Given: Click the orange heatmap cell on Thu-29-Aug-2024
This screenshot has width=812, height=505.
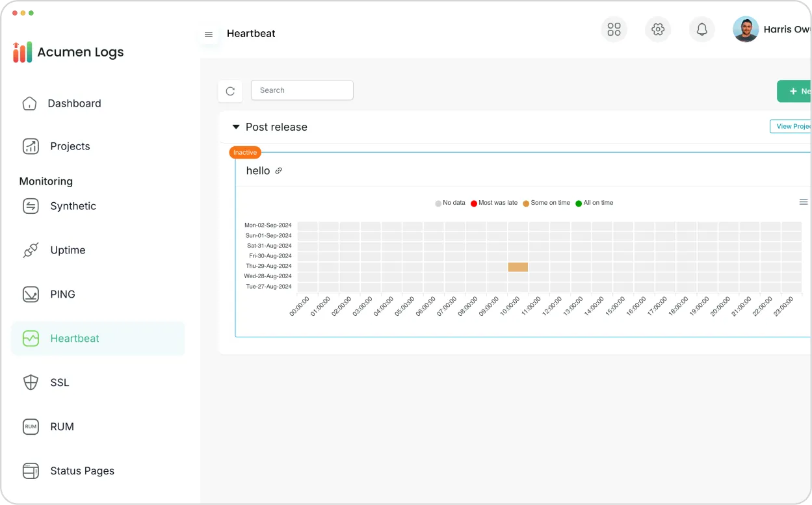Looking at the screenshot, I should (518, 266).
